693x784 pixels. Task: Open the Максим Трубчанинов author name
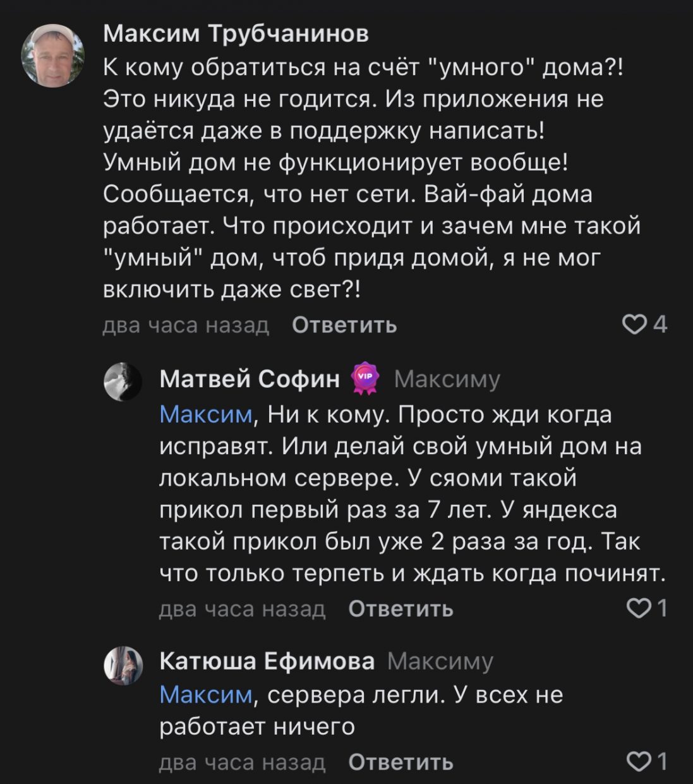click(236, 33)
